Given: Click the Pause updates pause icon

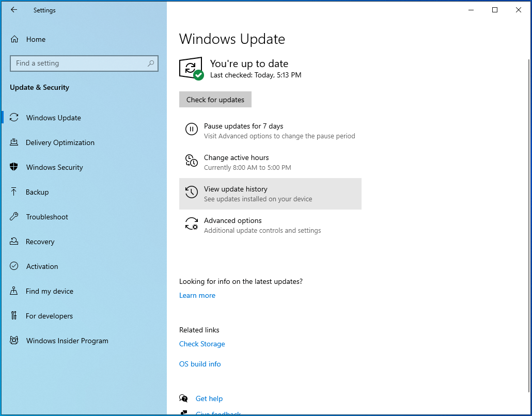Looking at the screenshot, I should pos(191,130).
